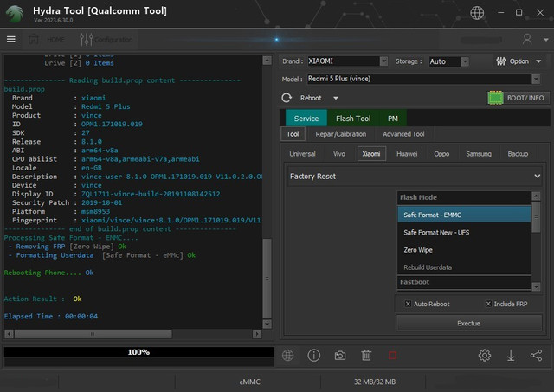Click the log panel scroll up arrow
Viewport: 554px width, 392px height.
[x=267, y=61]
